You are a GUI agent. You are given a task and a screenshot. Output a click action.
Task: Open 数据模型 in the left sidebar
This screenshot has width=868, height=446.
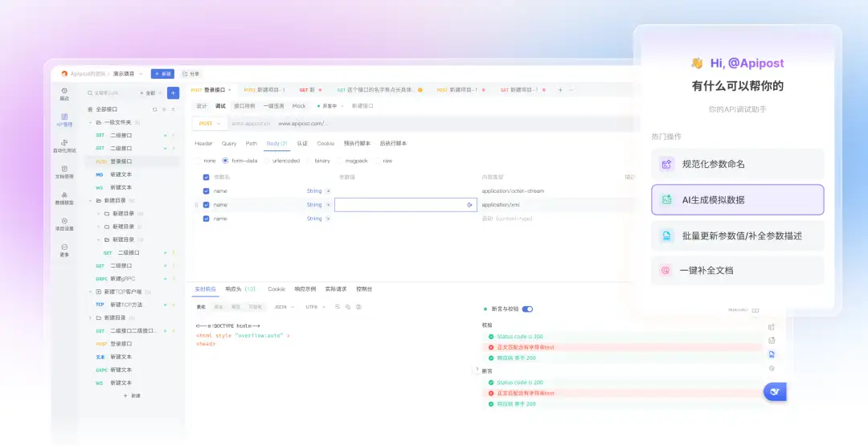[64, 198]
